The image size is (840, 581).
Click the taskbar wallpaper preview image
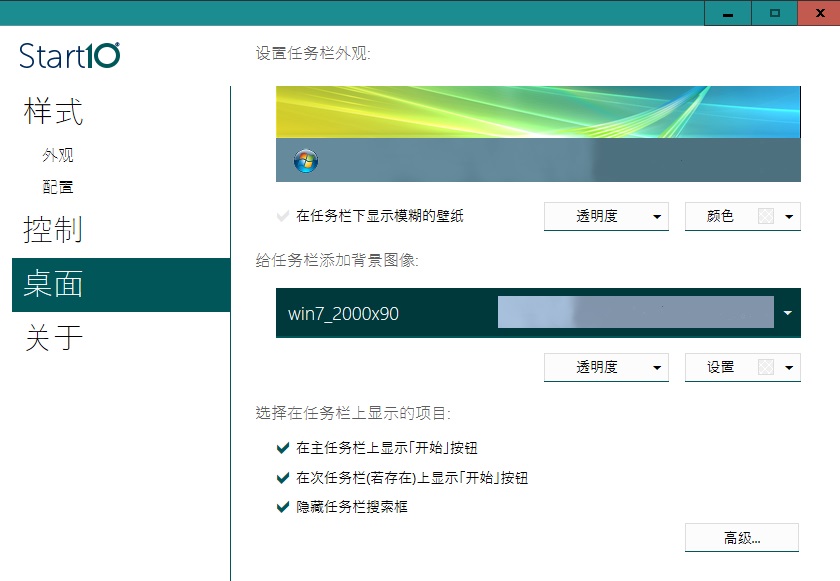coord(538,112)
